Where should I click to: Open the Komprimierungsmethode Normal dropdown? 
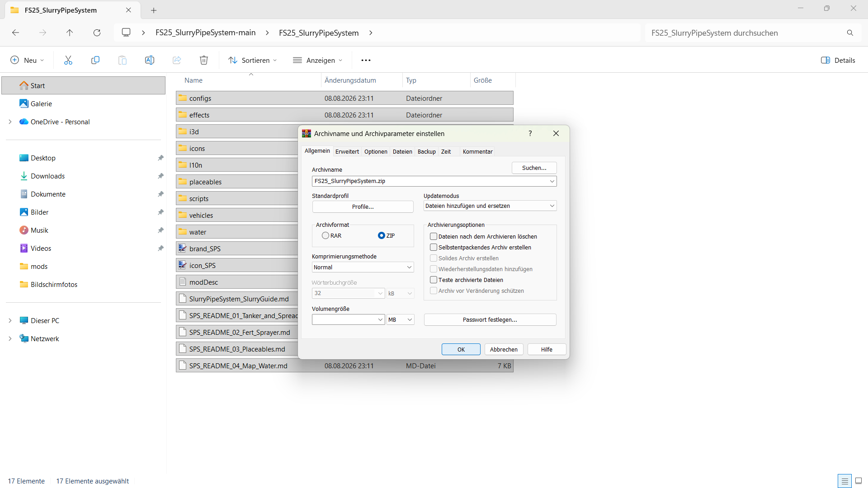coord(363,267)
